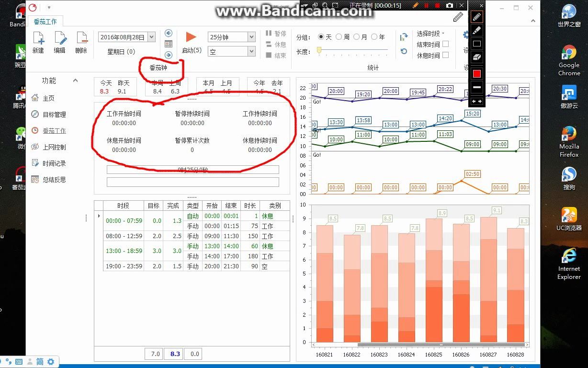Select Bandicam pencil drawing tool
The width and height of the screenshot is (588, 368).
click(x=476, y=17)
